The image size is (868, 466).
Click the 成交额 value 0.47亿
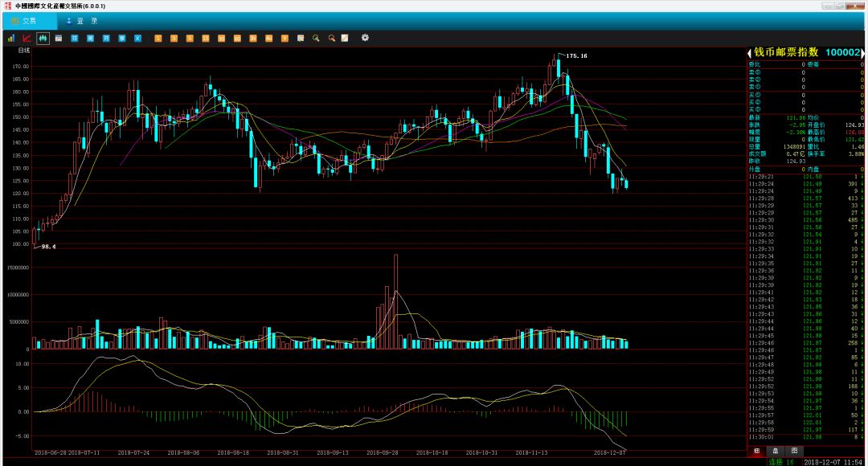pyautogui.click(x=796, y=153)
